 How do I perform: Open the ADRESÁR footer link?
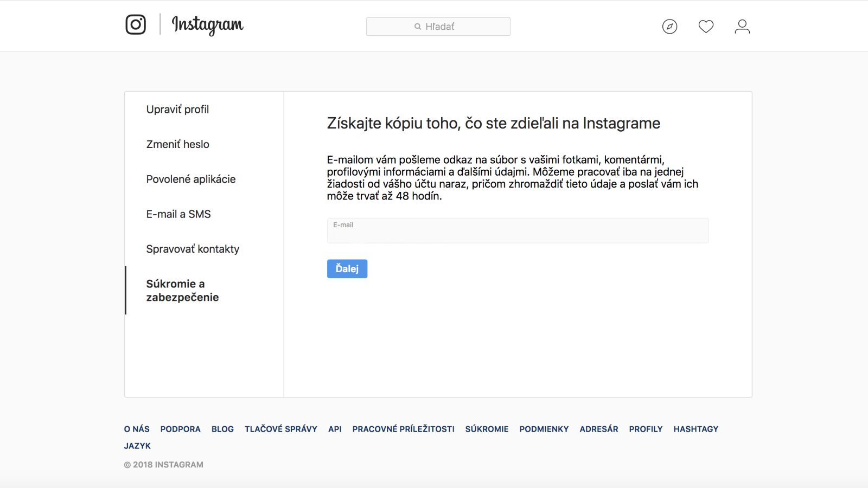click(599, 429)
